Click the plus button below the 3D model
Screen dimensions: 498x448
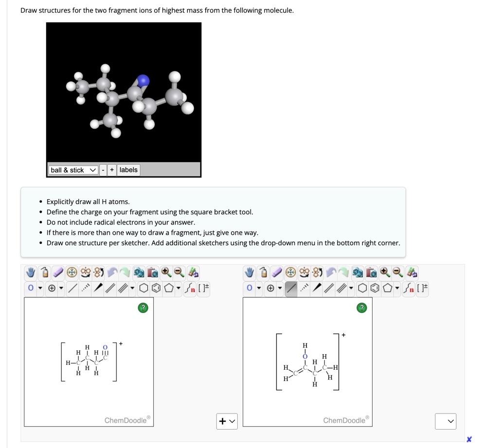pyautogui.click(x=112, y=170)
